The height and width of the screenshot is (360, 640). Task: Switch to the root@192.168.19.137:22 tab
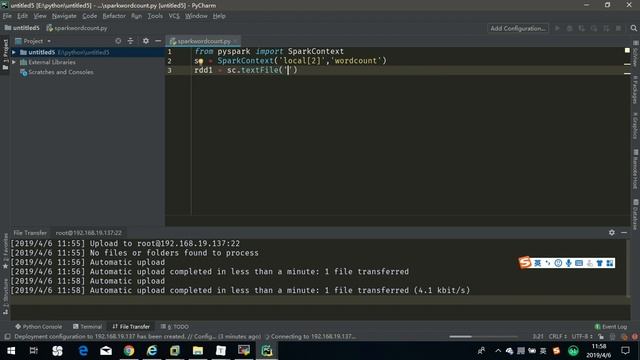click(89, 233)
